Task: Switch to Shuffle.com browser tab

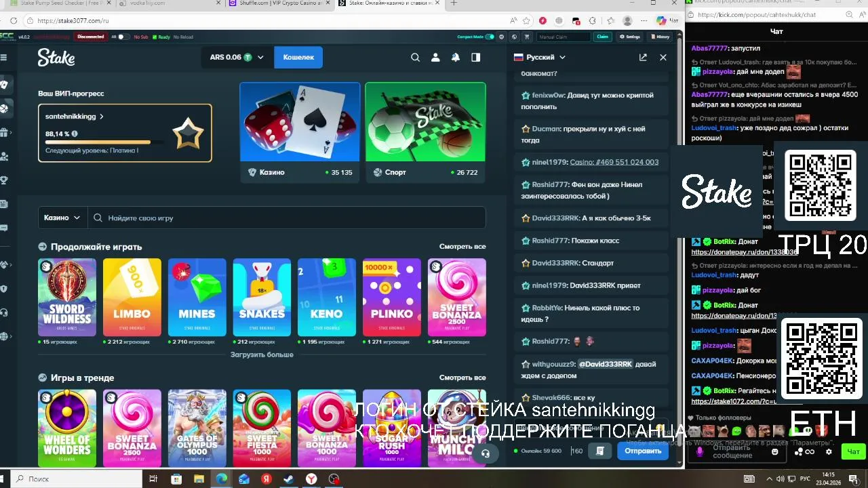Action: pos(280,3)
